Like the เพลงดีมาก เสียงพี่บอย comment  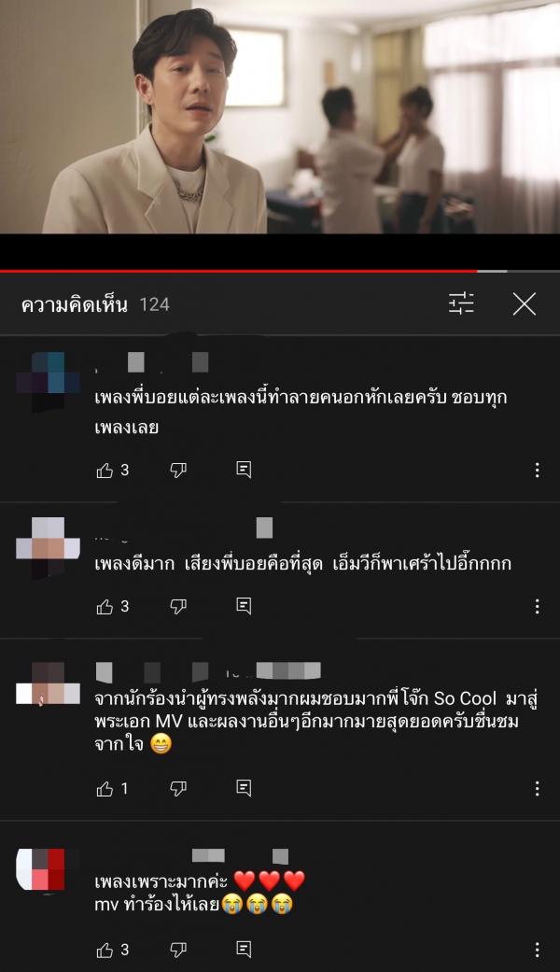coord(105,607)
